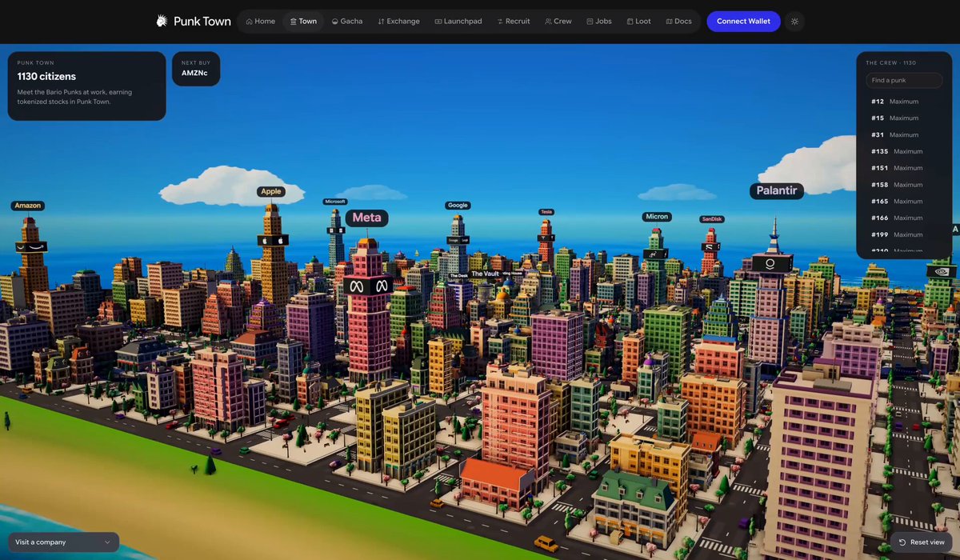
Task: Click The Vault building label
Action: [485, 274]
